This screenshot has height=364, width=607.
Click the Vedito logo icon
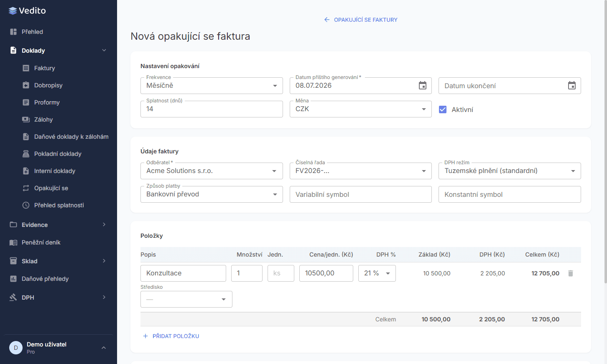pos(13,11)
